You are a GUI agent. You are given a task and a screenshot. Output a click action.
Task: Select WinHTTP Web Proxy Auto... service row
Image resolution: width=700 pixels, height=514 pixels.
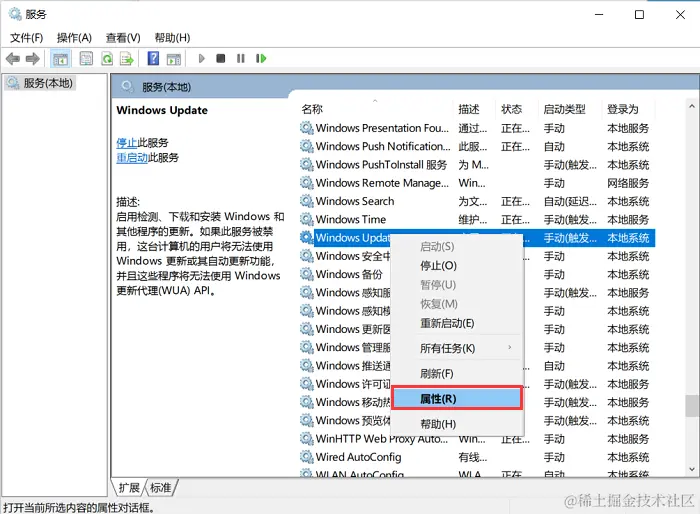click(476, 439)
